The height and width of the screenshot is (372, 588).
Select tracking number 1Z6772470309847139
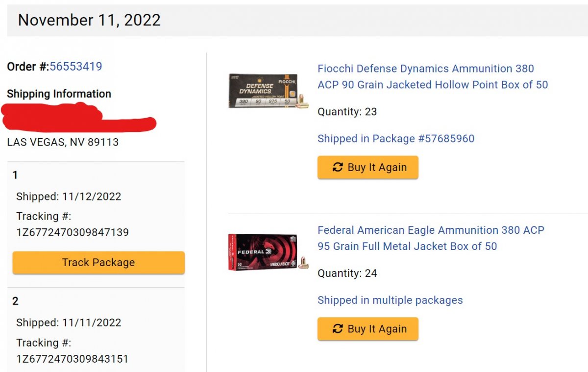point(73,232)
